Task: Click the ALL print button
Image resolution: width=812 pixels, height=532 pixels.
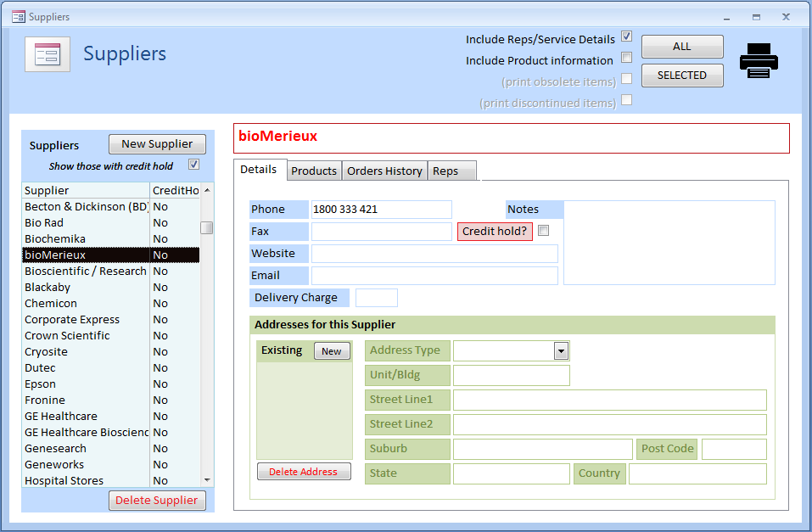Action: tap(681, 47)
